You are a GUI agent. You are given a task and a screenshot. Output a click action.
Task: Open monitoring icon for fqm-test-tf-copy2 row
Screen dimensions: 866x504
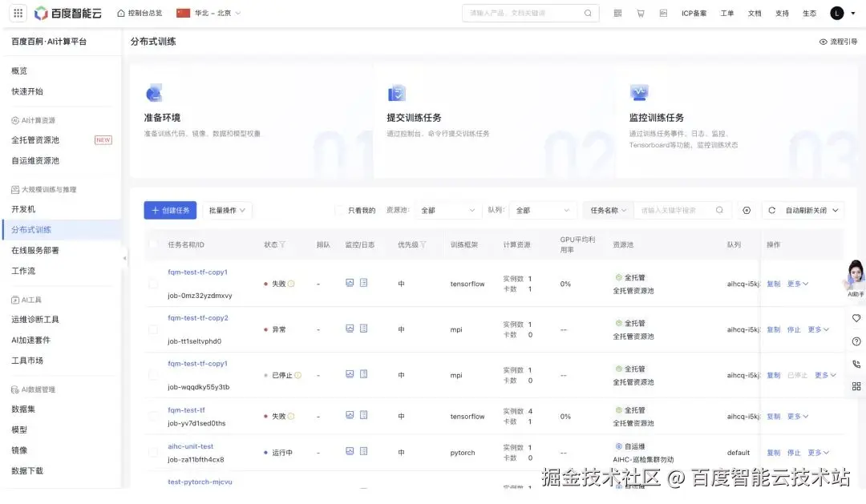(350, 329)
